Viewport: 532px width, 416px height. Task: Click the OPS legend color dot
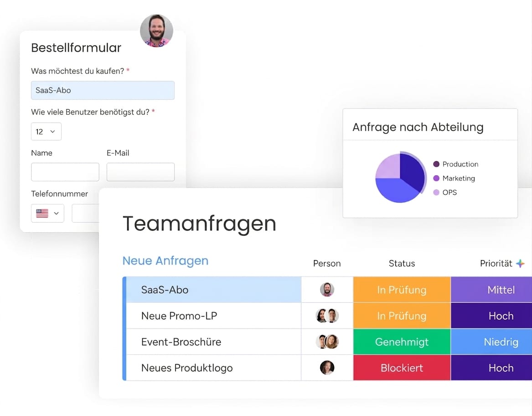(436, 192)
